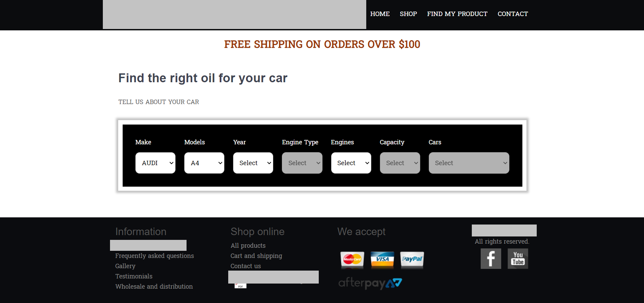The width and height of the screenshot is (644, 303).
Task: Open the All products link
Action: point(248,246)
